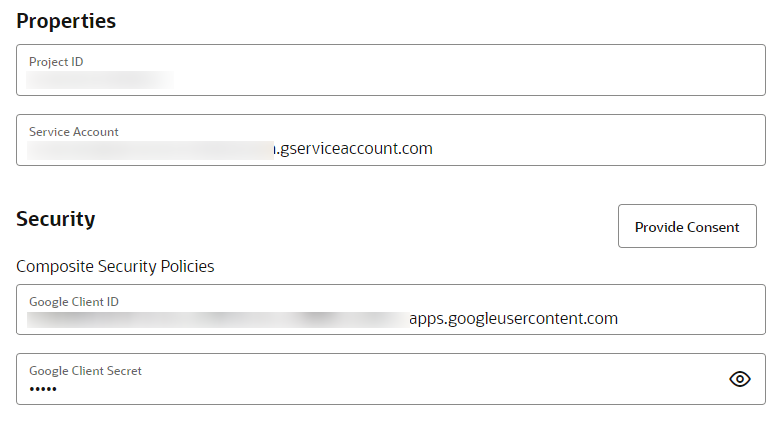775x421 pixels.
Task: Click the masked dots of the client secret
Action: 43,389
